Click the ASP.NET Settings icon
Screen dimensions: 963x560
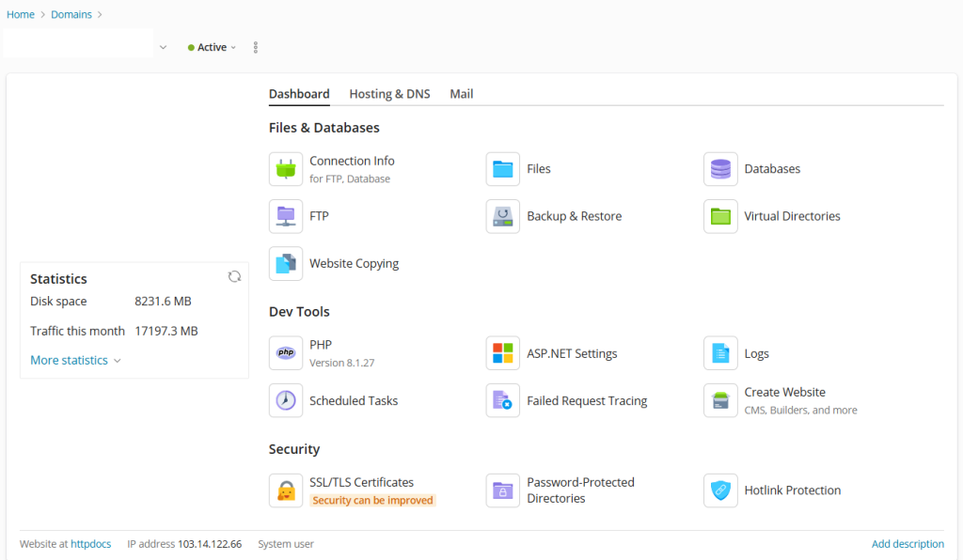pyautogui.click(x=503, y=353)
